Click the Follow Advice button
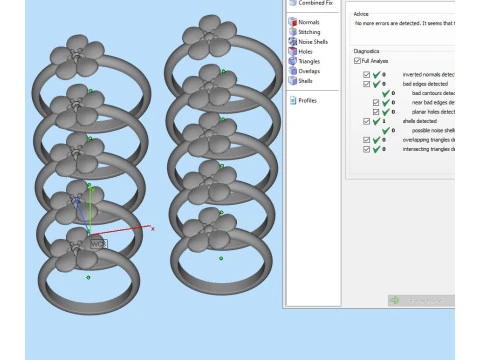 (x=421, y=300)
